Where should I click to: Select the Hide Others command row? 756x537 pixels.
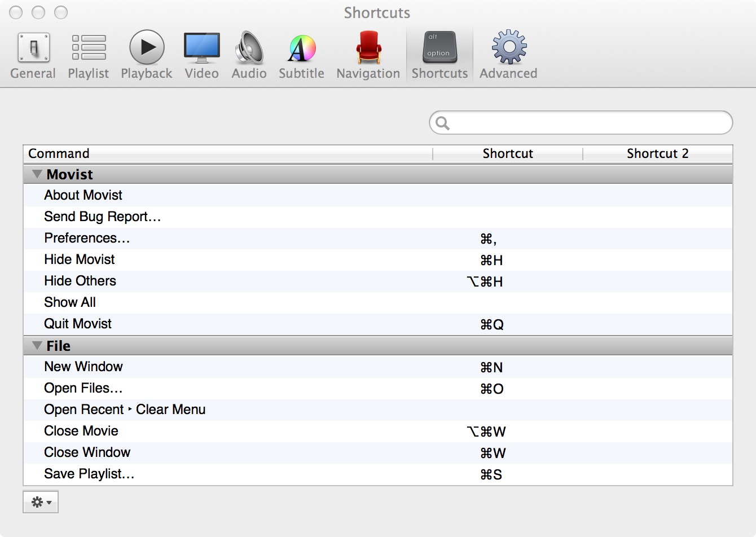[80, 281]
